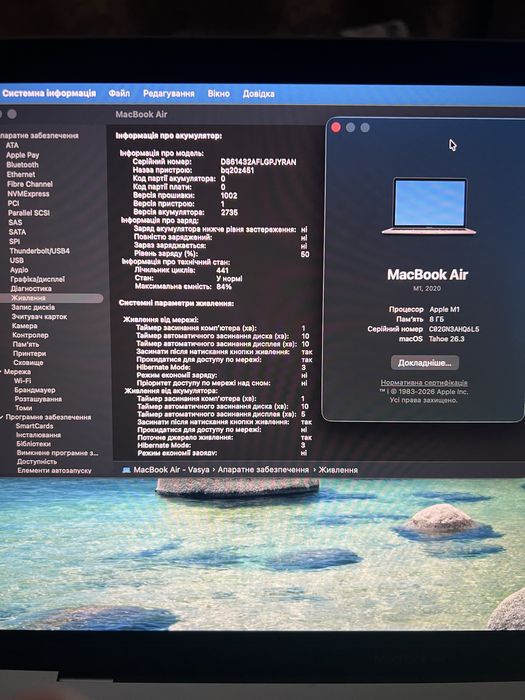The image size is (525, 700).
Task: Select Розташування in the sidebar
Action: (38, 399)
